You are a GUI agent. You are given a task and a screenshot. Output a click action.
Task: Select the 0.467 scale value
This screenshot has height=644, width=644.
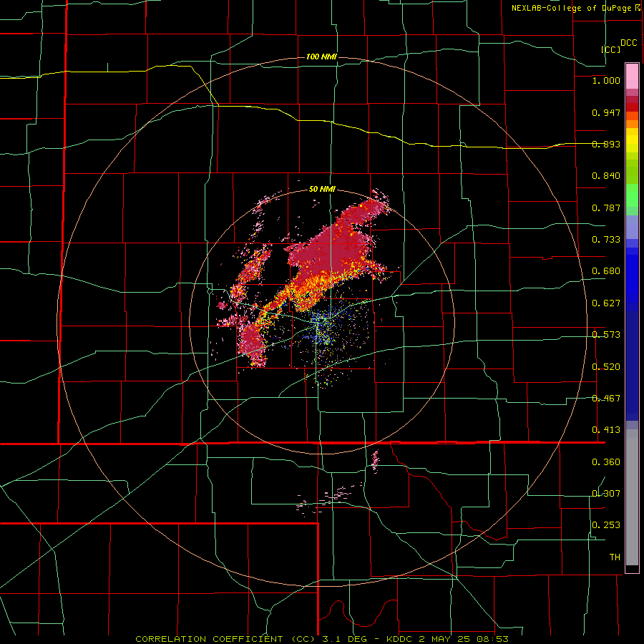tap(606, 399)
